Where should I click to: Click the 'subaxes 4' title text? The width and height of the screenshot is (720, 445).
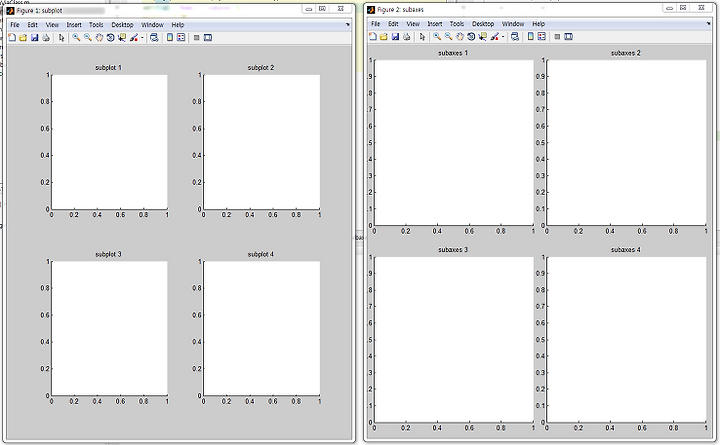(625, 249)
